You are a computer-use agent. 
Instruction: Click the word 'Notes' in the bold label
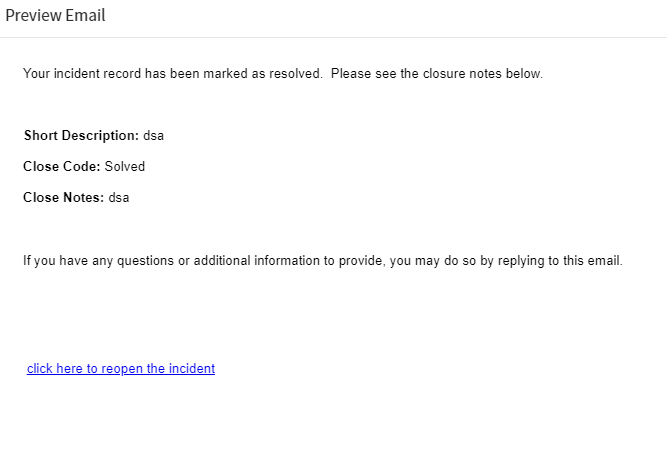83,197
